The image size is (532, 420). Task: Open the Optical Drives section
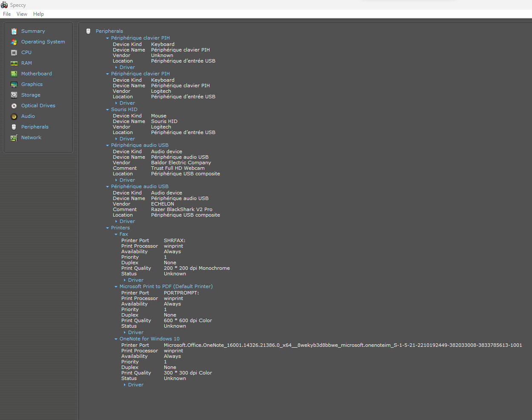coord(38,106)
